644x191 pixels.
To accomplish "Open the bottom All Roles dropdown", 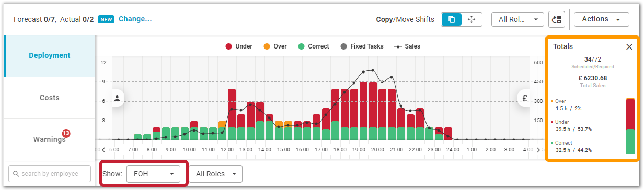I will point(216,174).
